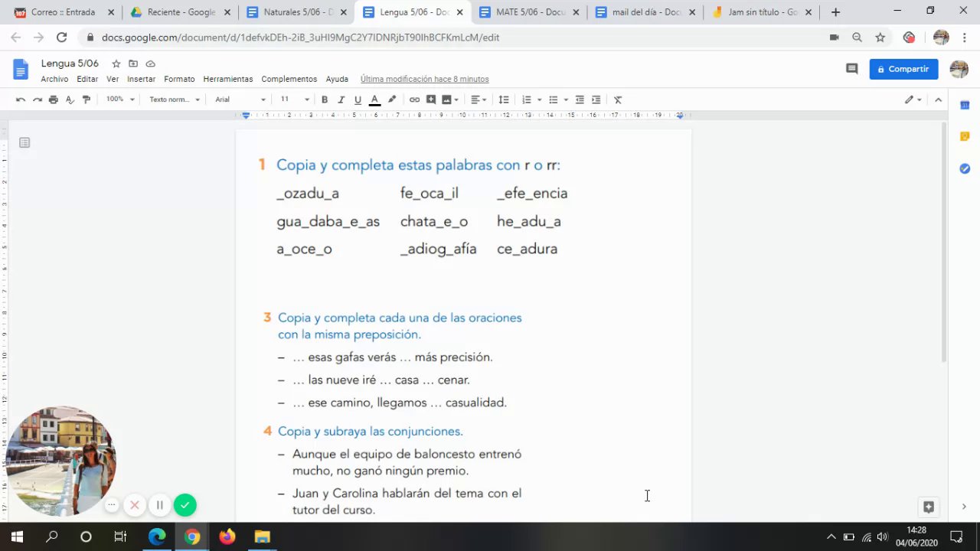The width and height of the screenshot is (980, 551).
Task: Open the Herramientas menu
Action: click(x=228, y=79)
